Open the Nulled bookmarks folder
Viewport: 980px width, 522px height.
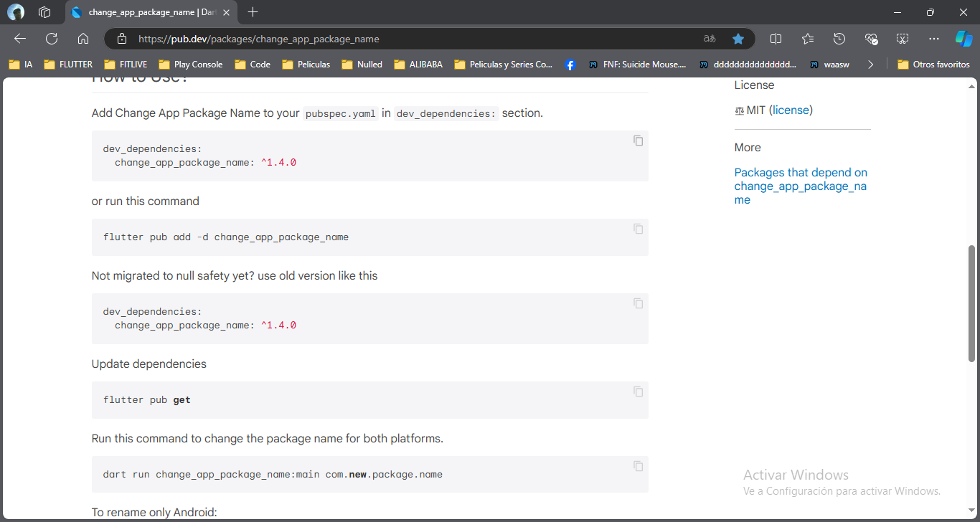[362, 65]
